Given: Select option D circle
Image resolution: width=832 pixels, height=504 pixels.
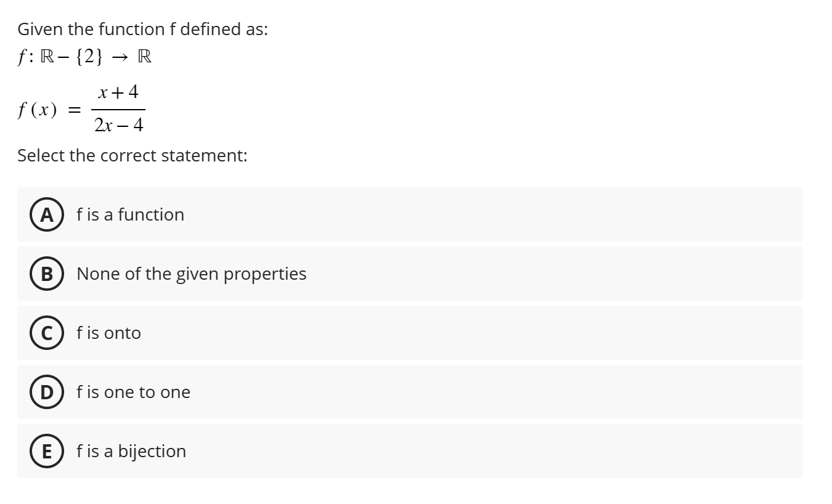Looking at the screenshot, I should (x=46, y=392).
